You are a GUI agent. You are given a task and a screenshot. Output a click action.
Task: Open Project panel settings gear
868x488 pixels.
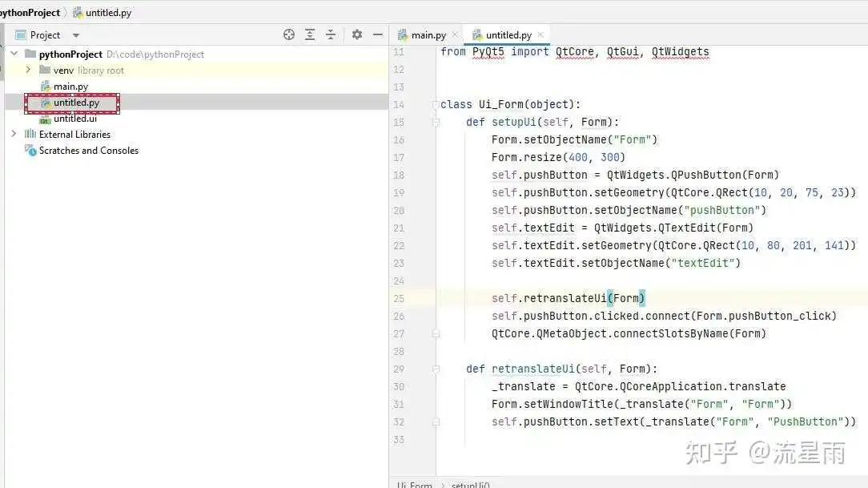tap(357, 34)
